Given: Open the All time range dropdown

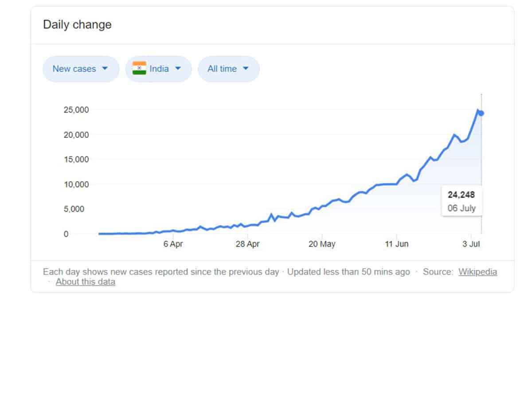Looking at the screenshot, I should (228, 69).
